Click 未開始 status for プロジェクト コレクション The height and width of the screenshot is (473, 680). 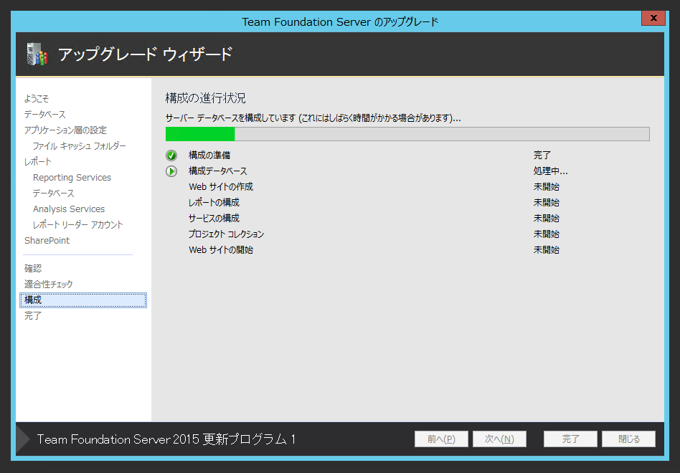point(546,234)
